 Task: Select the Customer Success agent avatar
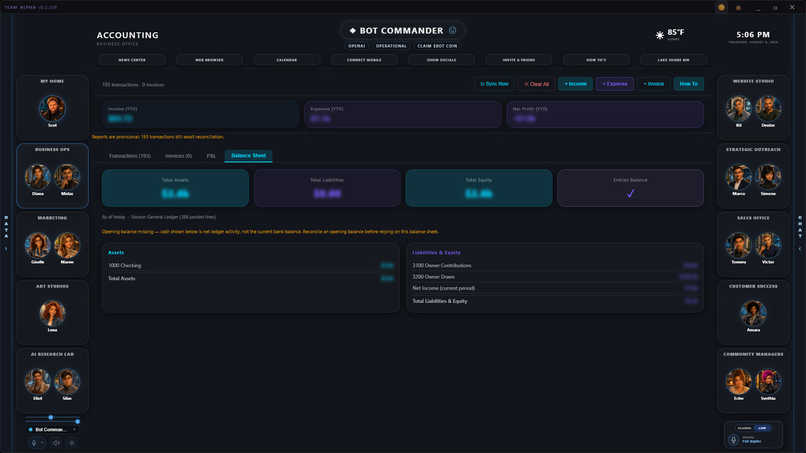[754, 313]
